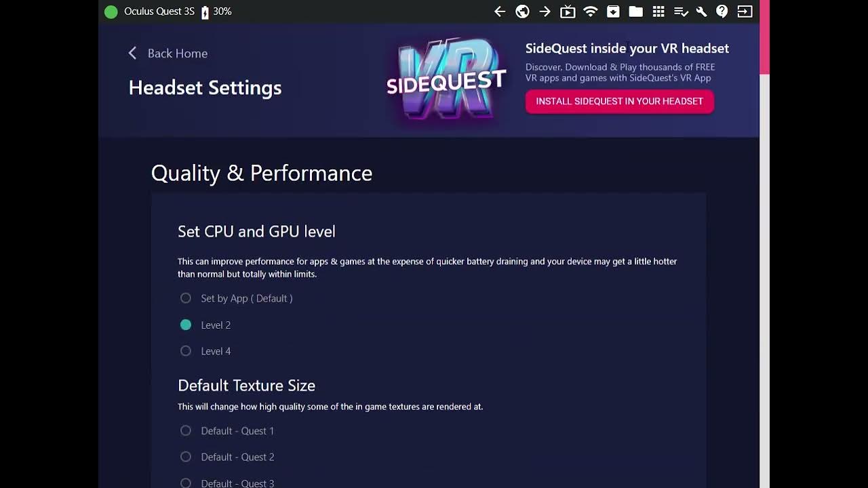Viewport: 868px width, 488px height.
Task: Select Default - Quest 2 texture size
Action: point(186,457)
